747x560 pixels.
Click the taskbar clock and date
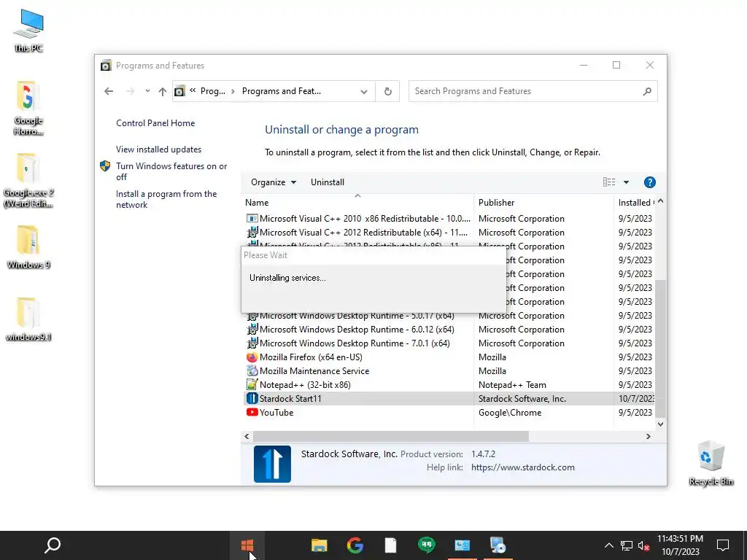681,545
